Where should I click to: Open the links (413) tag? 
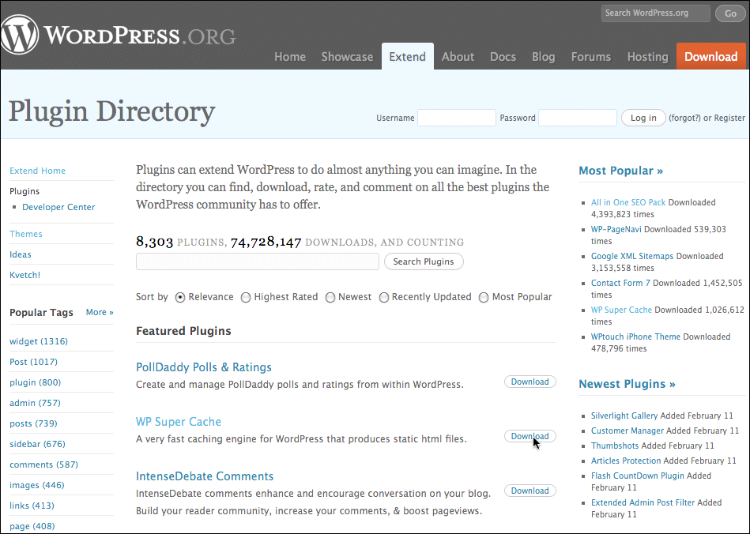pyautogui.click(x=32, y=506)
